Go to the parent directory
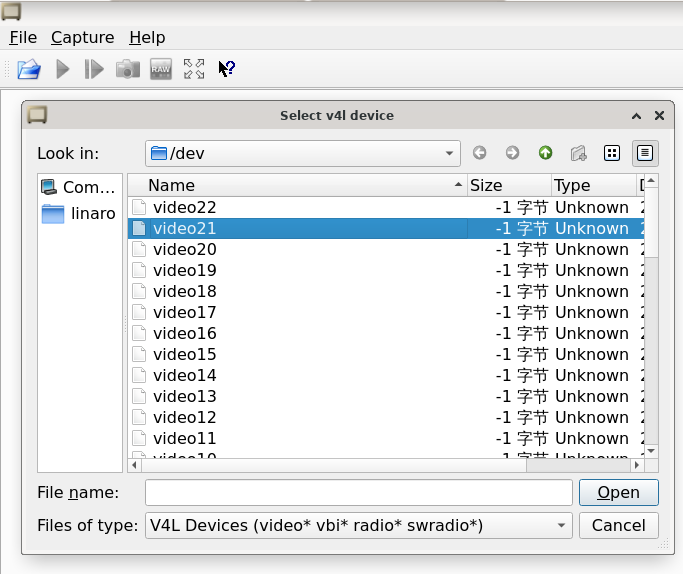This screenshot has height=574, width=683. click(x=545, y=153)
